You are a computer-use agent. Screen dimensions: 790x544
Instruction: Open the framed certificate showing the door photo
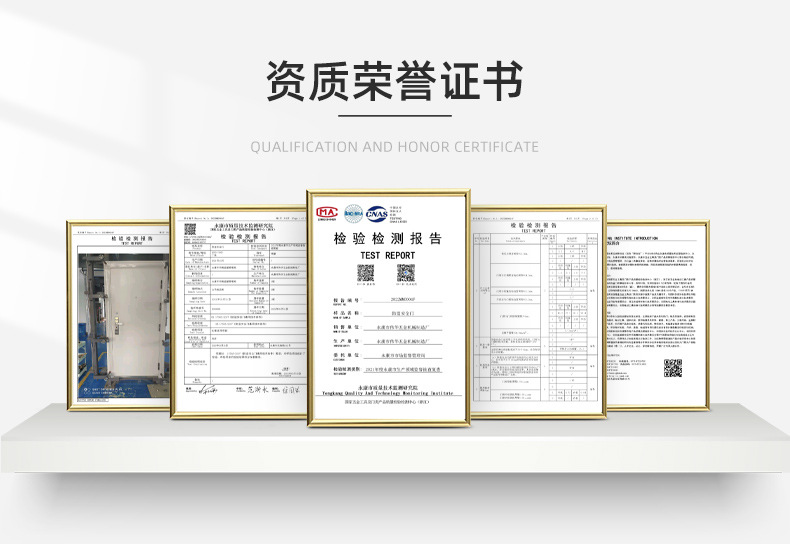click(x=118, y=315)
